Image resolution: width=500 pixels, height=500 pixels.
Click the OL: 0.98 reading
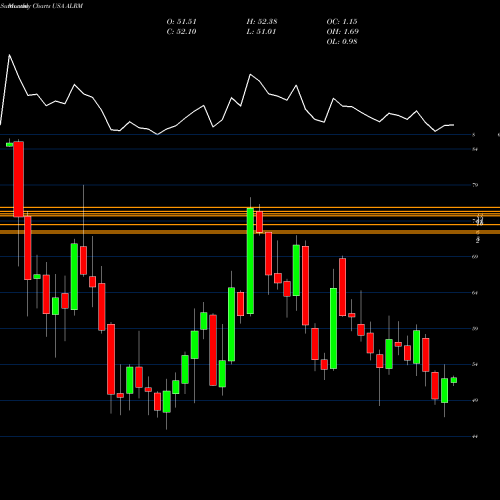click(342, 42)
